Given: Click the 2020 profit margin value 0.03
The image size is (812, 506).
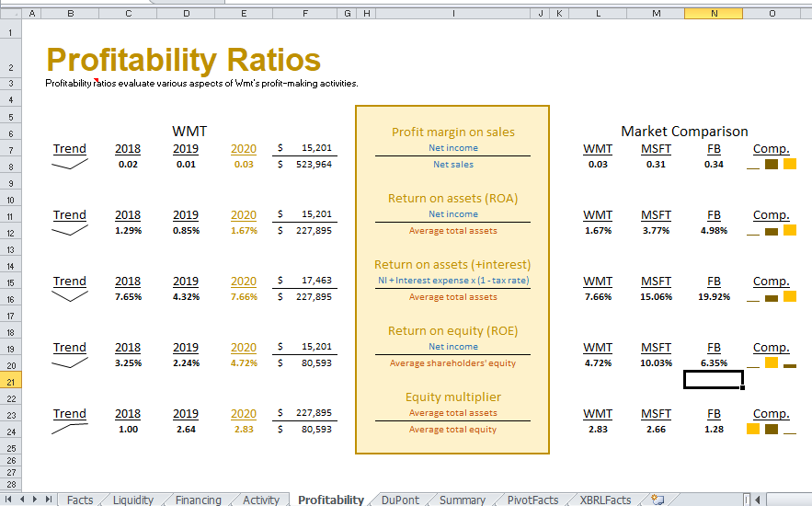Looking at the screenshot, I should pos(244,164).
